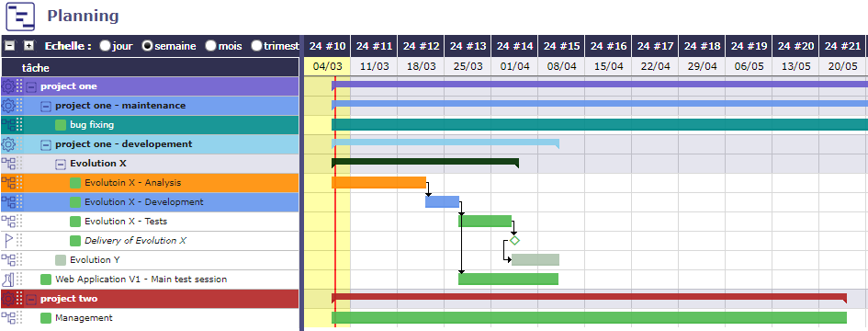Click activity icon on Evolution X - Development row
This screenshot has height=331, width=868.
8,202
